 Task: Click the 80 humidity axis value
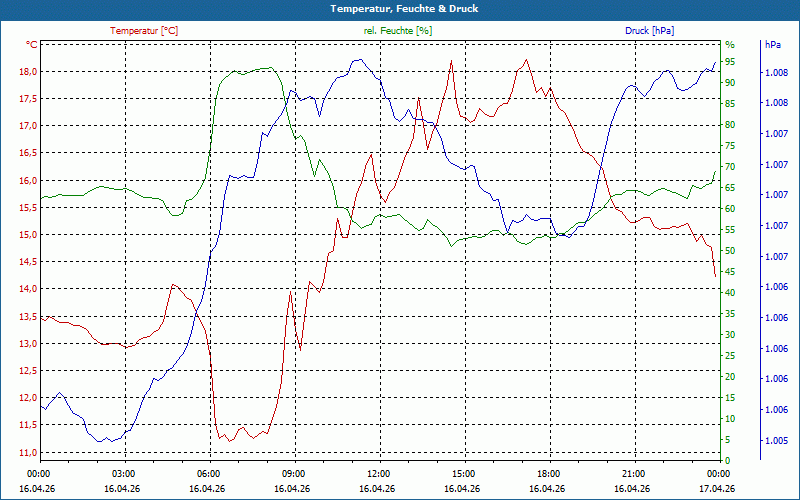730,124
